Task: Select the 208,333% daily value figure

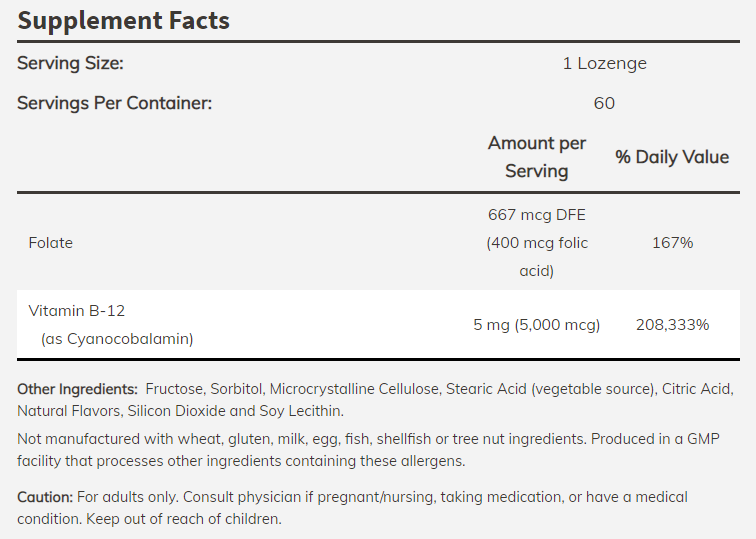Action: coord(672,325)
